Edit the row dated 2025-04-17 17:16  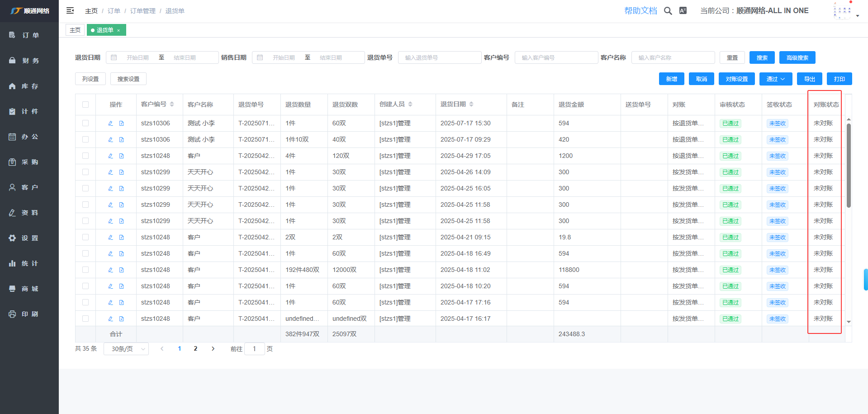click(x=110, y=302)
